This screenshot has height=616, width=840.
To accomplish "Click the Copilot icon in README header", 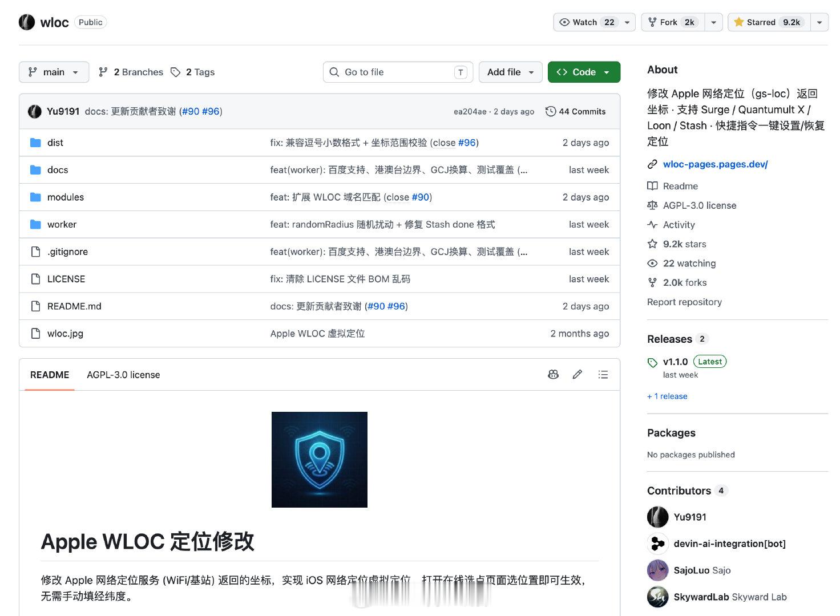I will (553, 375).
